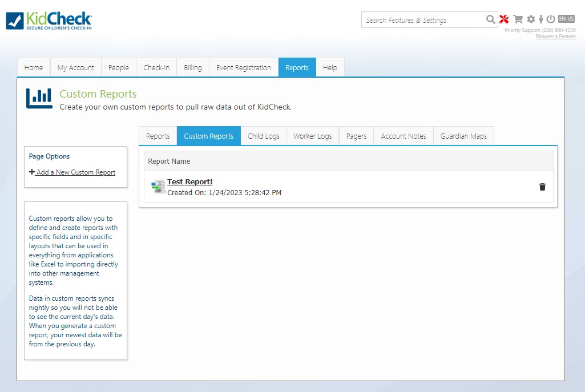Select the Guardian Maps tab
Viewport: 585px width, 392px height.
click(x=463, y=136)
